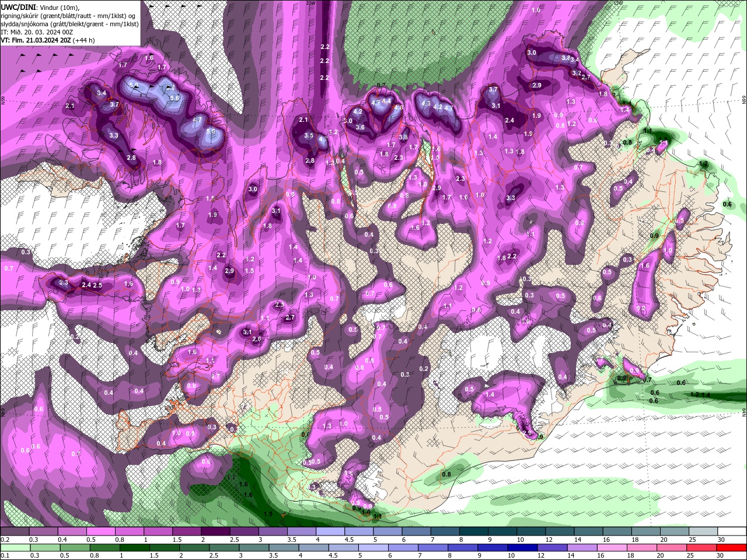
Task: Click the 0.1 label on the rain scale
Action: coord(5,555)
